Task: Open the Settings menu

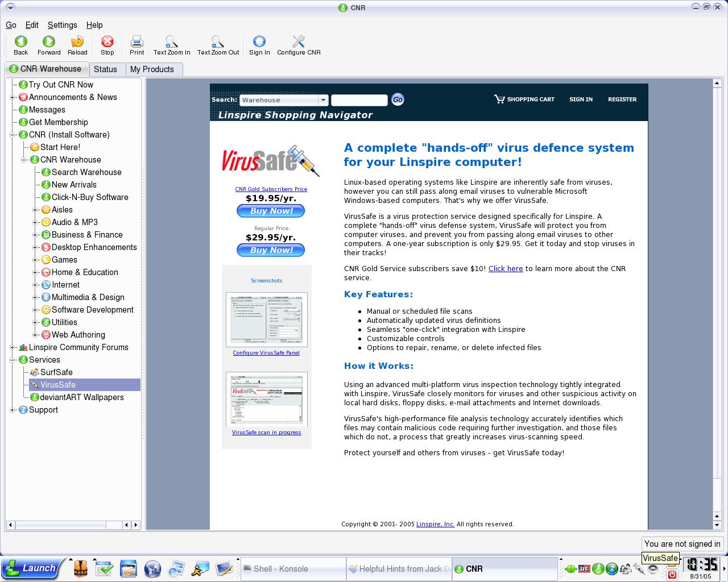Action: [x=62, y=25]
